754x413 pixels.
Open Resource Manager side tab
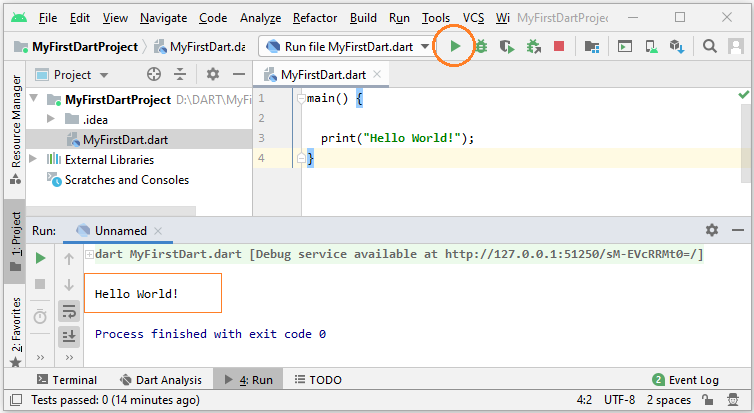click(x=16, y=130)
